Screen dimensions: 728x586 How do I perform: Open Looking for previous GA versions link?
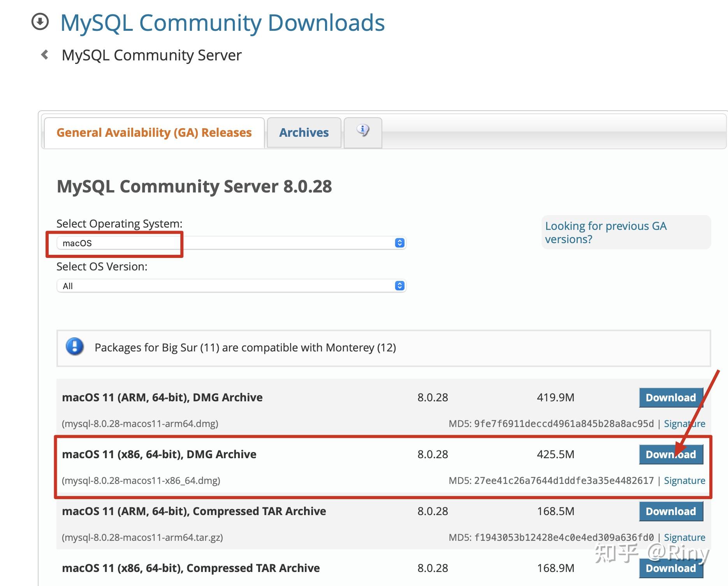(606, 232)
